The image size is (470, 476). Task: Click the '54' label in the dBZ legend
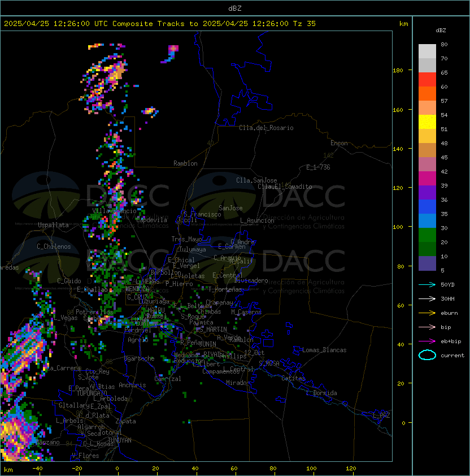click(x=444, y=115)
